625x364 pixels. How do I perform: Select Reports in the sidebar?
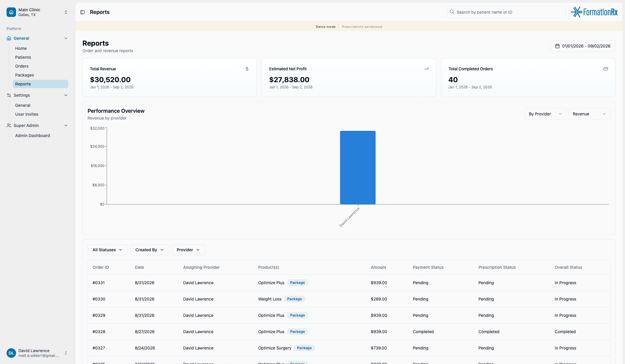(x=40, y=84)
